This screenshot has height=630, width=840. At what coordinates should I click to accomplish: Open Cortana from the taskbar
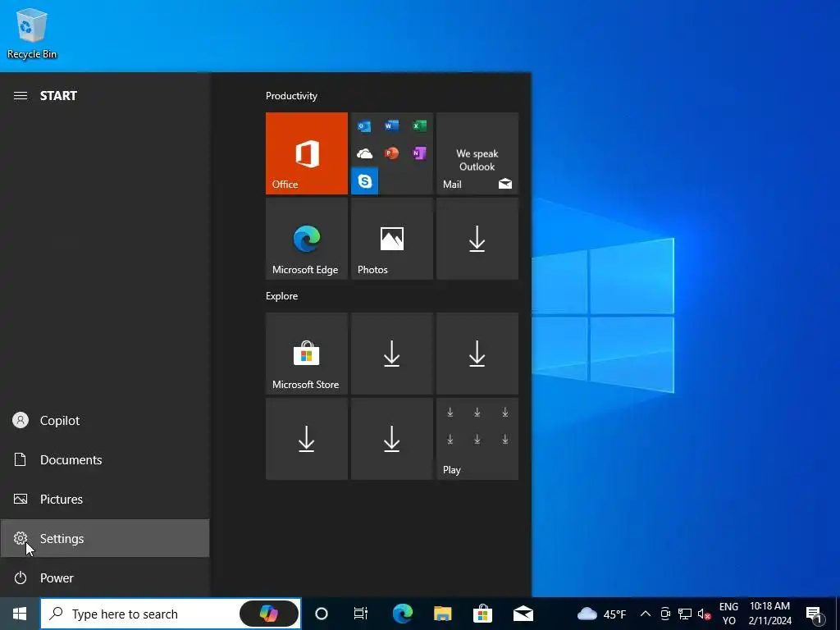321,614
